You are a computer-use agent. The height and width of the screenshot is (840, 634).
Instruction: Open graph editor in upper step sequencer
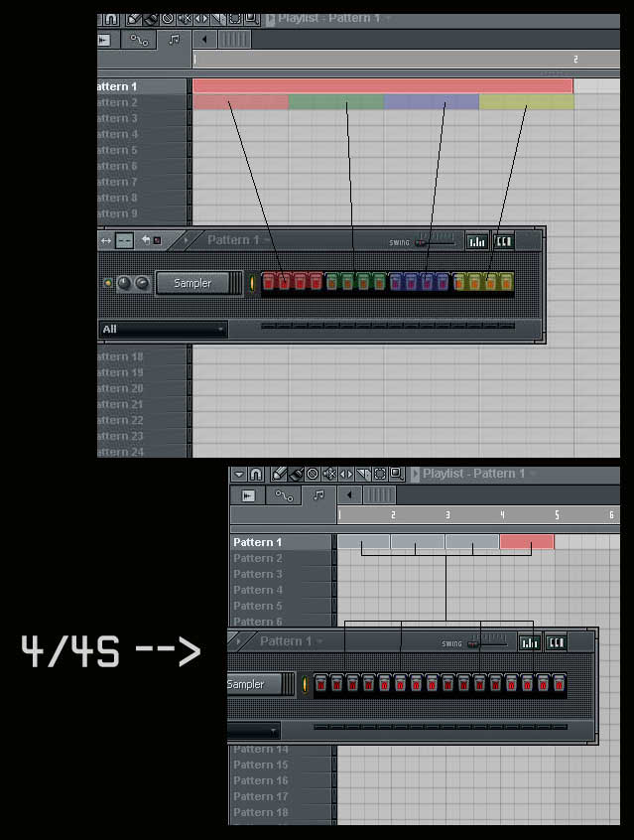(477, 240)
